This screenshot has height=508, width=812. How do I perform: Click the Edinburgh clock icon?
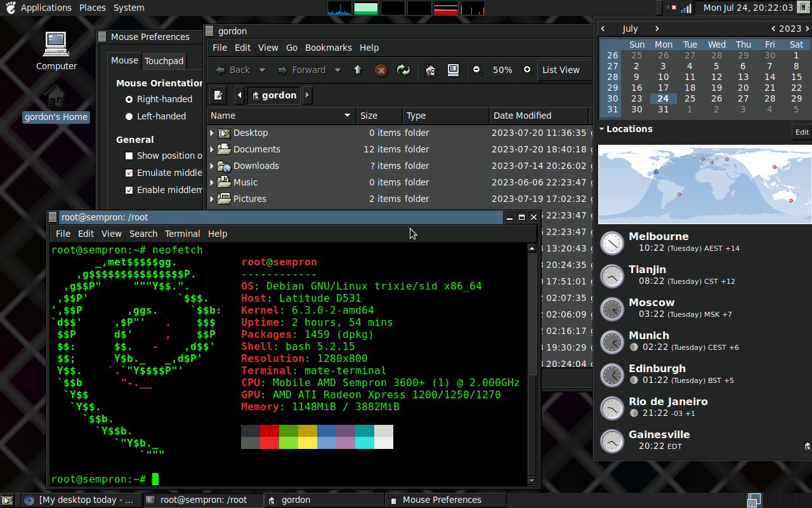click(612, 375)
